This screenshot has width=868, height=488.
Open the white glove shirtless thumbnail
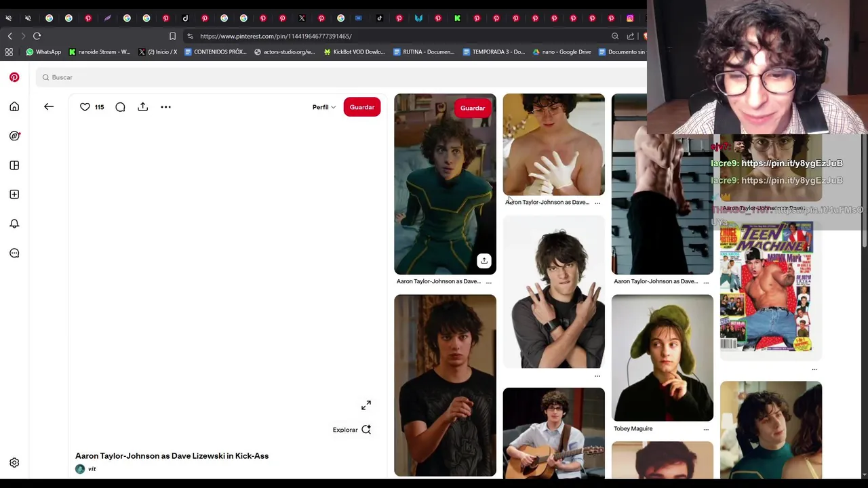(x=553, y=144)
